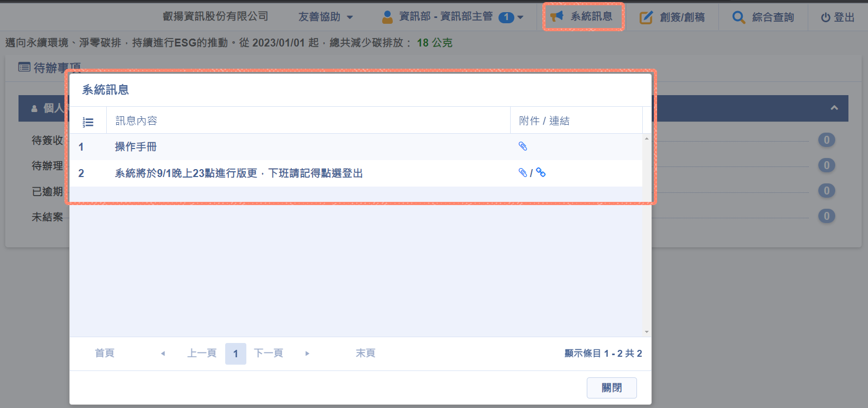Screen dimensions: 868x408
Task: Click the megaphone icon for 系統訊息
Action: 557,16
